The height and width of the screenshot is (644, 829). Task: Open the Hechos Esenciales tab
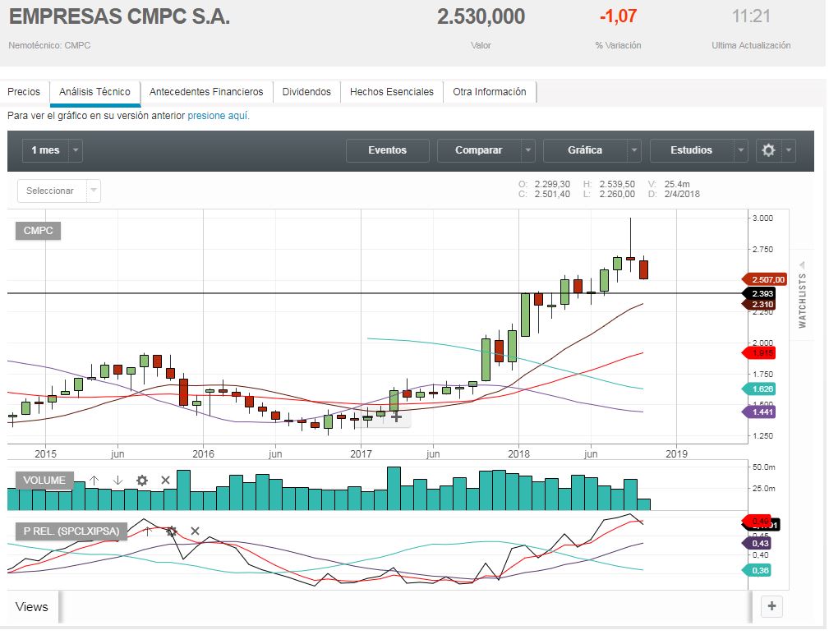[392, 91]
